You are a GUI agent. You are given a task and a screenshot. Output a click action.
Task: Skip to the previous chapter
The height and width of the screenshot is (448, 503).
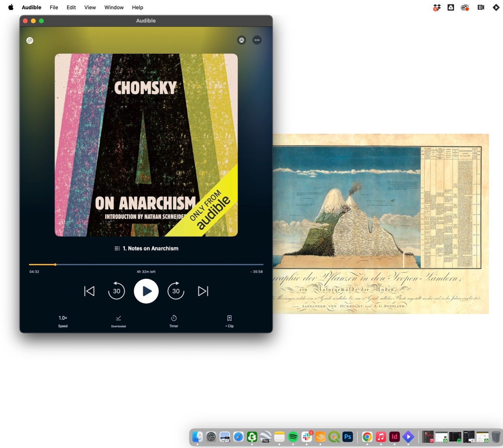(x=90, y=291)
